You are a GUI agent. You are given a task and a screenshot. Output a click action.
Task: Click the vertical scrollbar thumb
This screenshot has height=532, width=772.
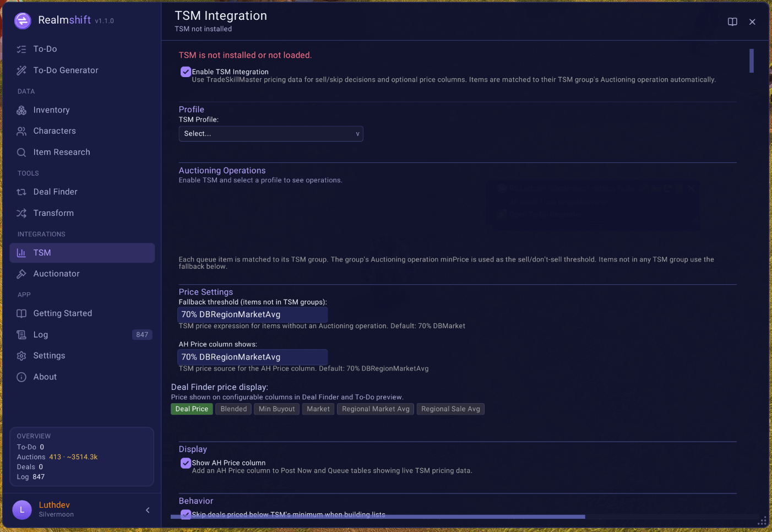pos(752,61)
